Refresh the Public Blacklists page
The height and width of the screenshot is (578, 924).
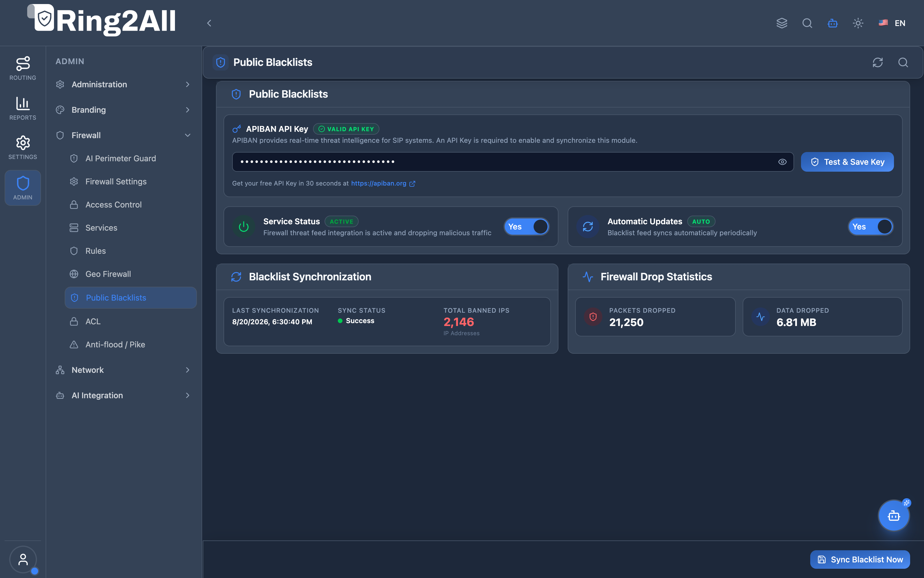tap(878, 62)
